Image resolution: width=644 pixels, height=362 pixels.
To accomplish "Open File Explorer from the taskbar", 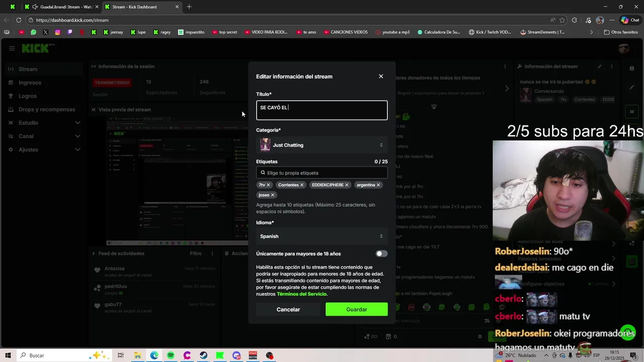I will click(137, 355).
